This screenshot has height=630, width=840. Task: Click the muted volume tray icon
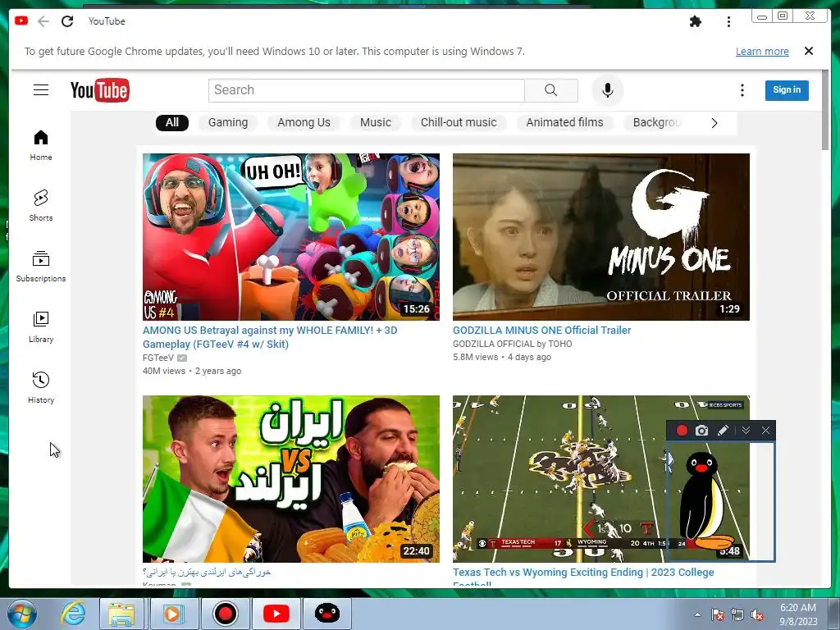[757, 614]
